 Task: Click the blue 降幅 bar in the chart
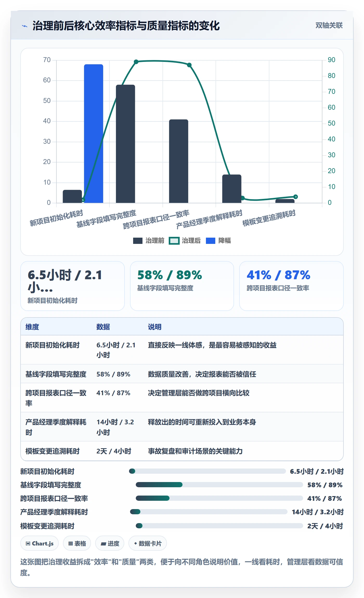pyautogui.click(x=94, y=133)
